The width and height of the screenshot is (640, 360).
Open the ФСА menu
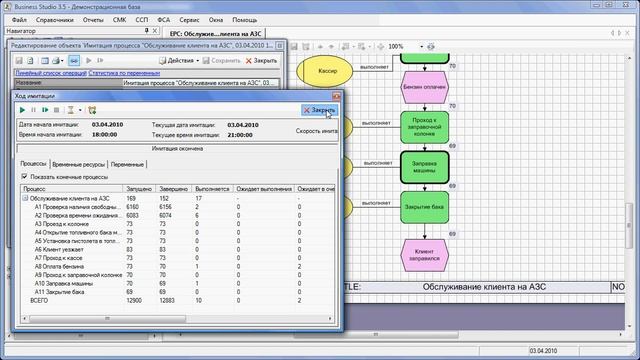pyautogui.click(x=163, y=20)
